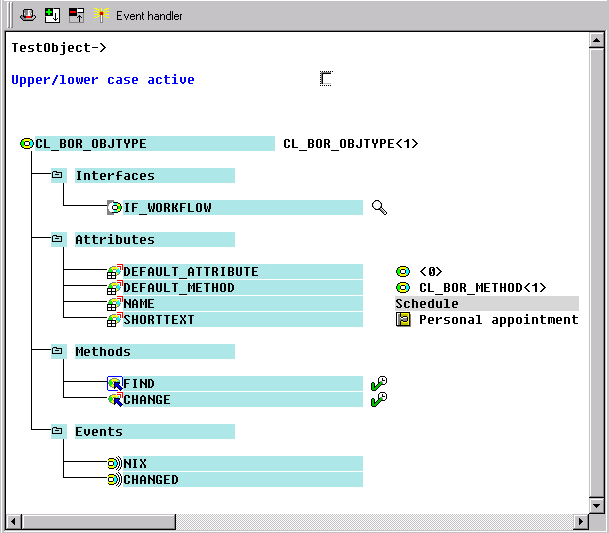The width and height of the screenshot is (609, 533).
Task: Collapse the Interfaces folder node
Action: [59, 176]
